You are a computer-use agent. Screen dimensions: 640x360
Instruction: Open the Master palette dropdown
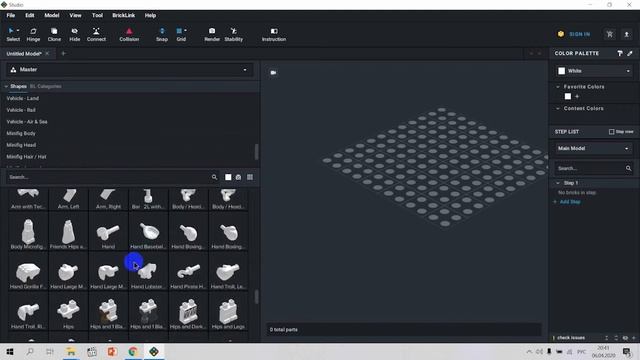[129, 70]
